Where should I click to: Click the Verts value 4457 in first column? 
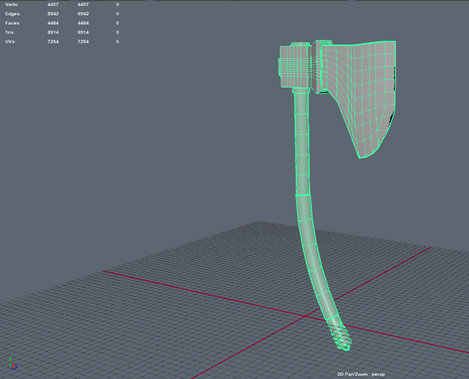(53, 4)
